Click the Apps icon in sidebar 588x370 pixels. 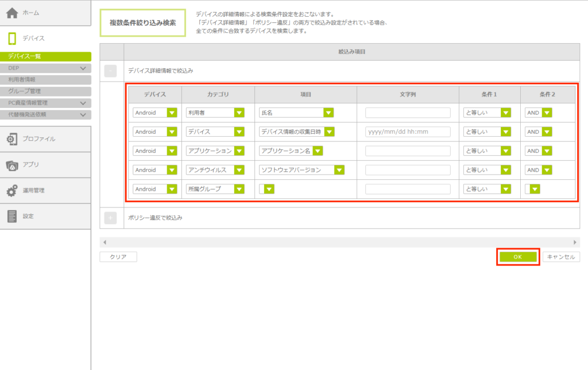pyautogui.click(x=12, y=165)
